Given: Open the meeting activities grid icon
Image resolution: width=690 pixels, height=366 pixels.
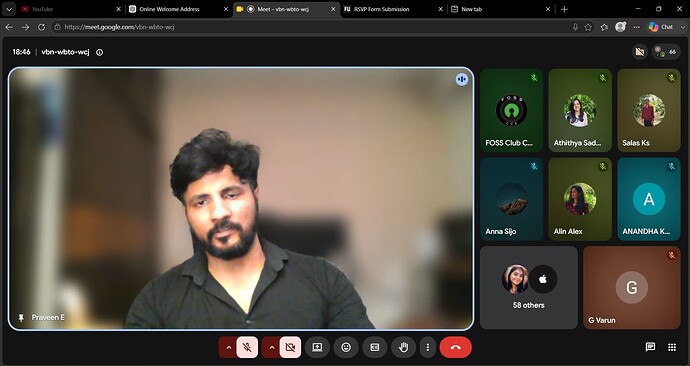Looking at the screenshot, I should point(672,347).
